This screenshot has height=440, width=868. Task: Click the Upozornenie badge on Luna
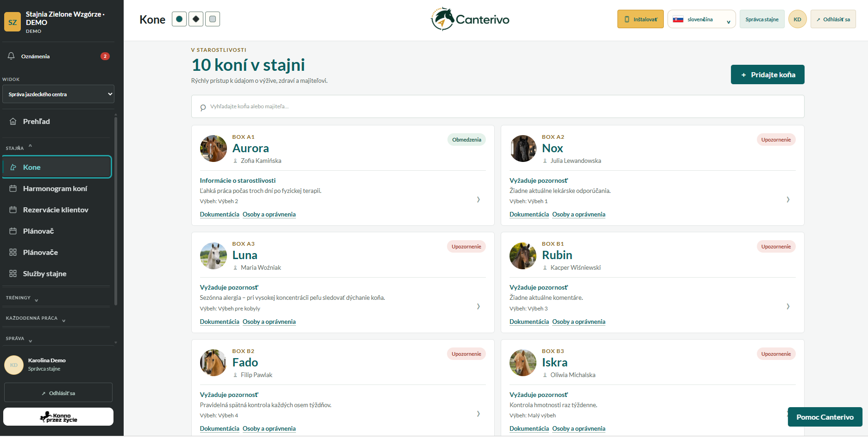coord(466,247)
